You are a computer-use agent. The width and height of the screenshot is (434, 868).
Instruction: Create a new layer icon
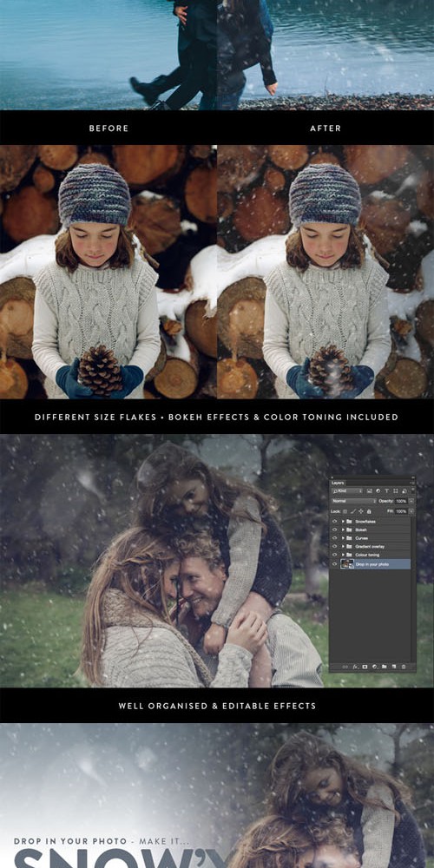pyautogui.click(x=394, y=667)
